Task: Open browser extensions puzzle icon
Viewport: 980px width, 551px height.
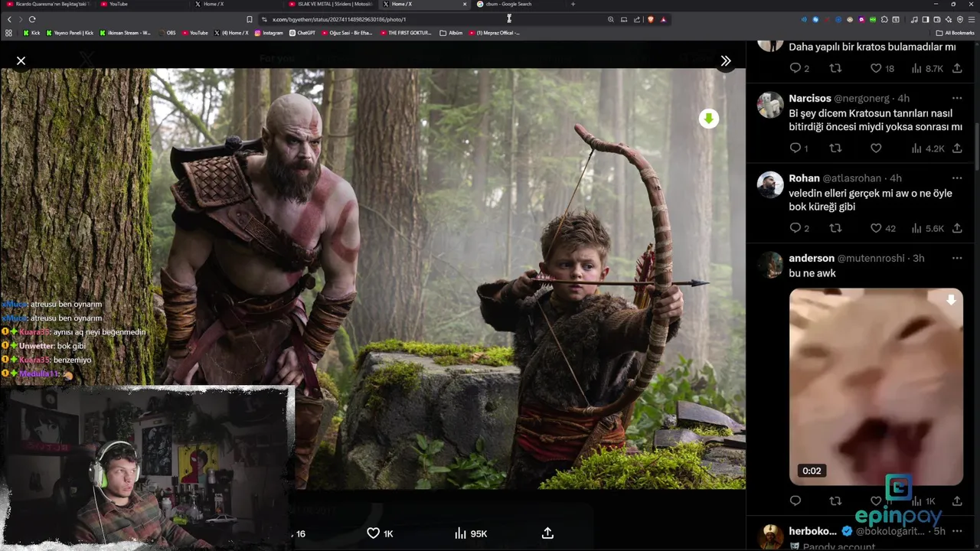Action: tap(884, 19)
